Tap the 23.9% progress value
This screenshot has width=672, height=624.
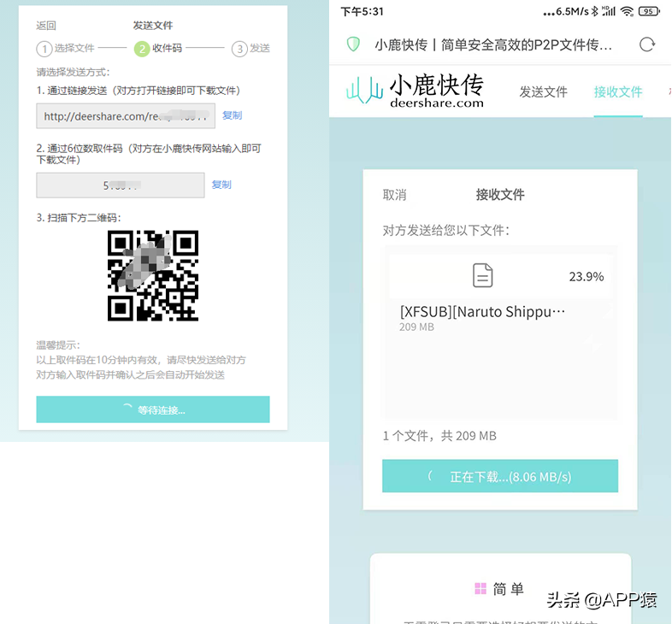(x=587, y=277)
